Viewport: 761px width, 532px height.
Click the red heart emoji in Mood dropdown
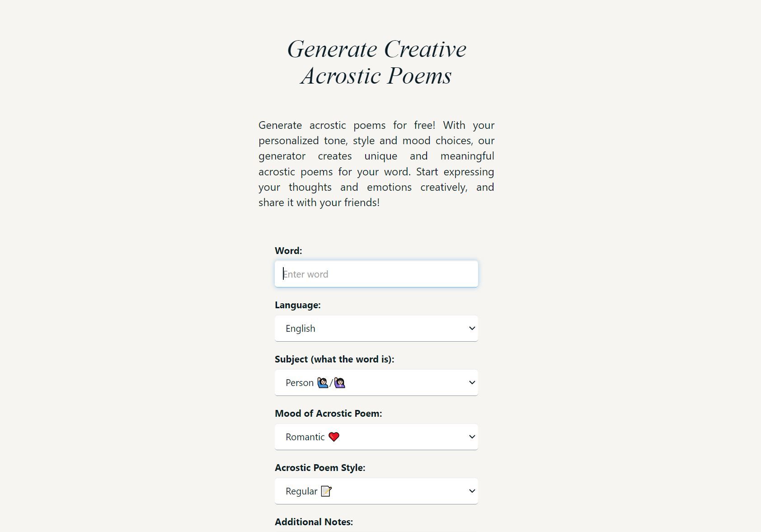click(x=334, y=437)
